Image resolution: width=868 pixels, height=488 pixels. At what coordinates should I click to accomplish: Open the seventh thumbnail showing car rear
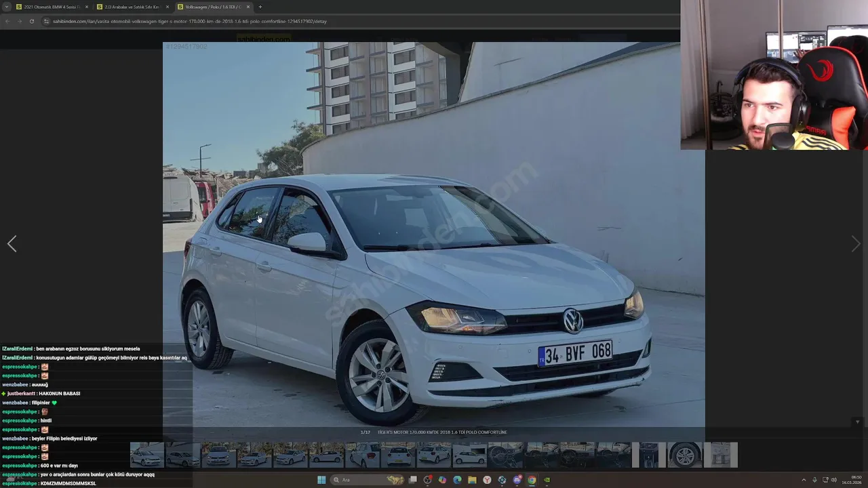[363, 455]
